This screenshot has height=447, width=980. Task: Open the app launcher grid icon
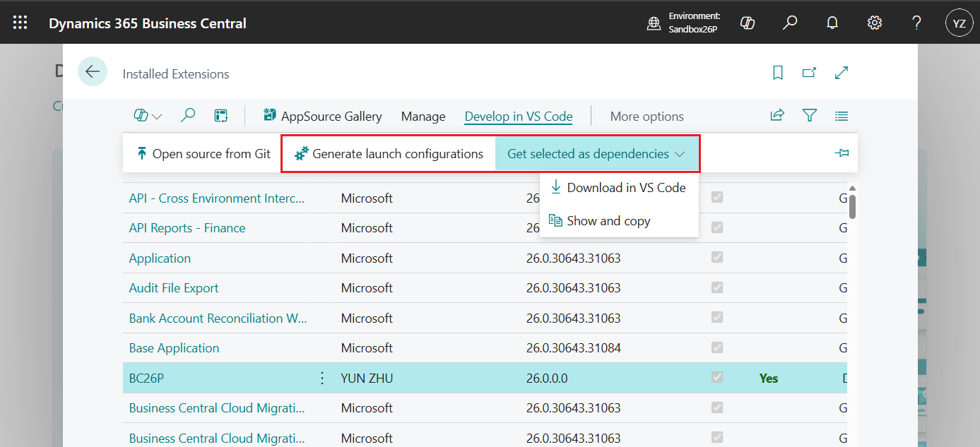point(19,22)
